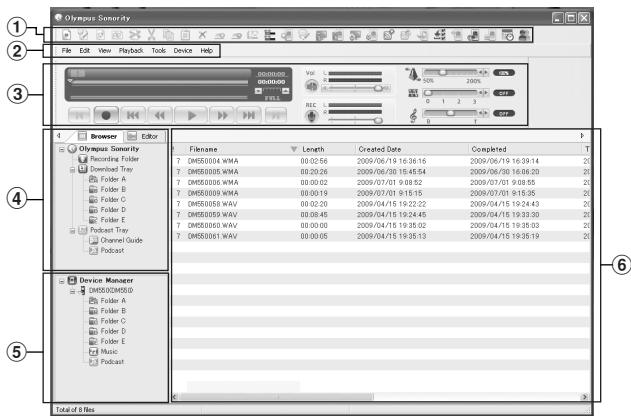Click the Record button
631x417 pixels.
(x=106, y=115)
